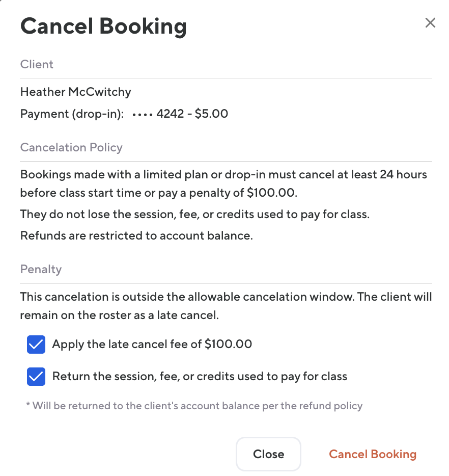
Task: Click the "Return the session, fee, or credits" label
Action: click(200, 377)
